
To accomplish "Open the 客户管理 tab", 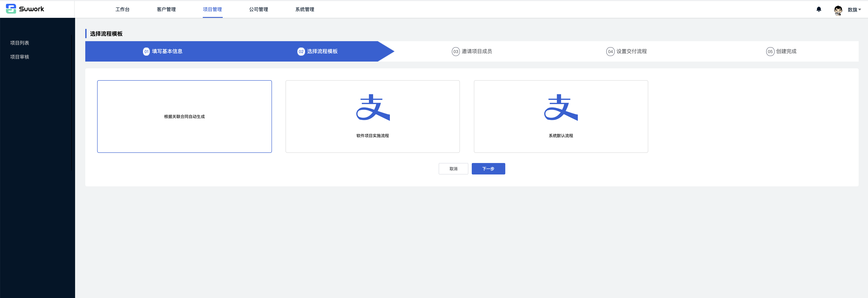I will [x=166, y=9].
